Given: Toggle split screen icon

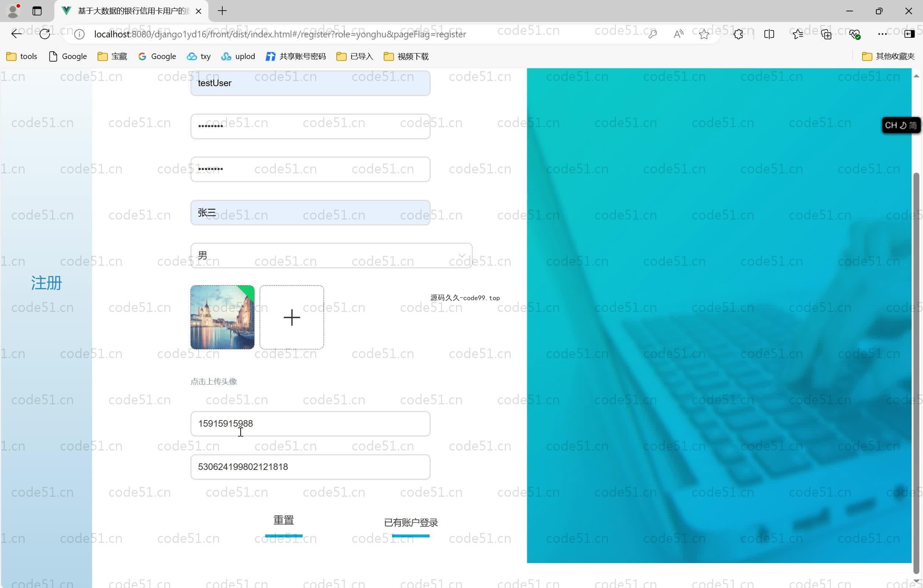Looking at the screenshot, I should tap(769, 34).
